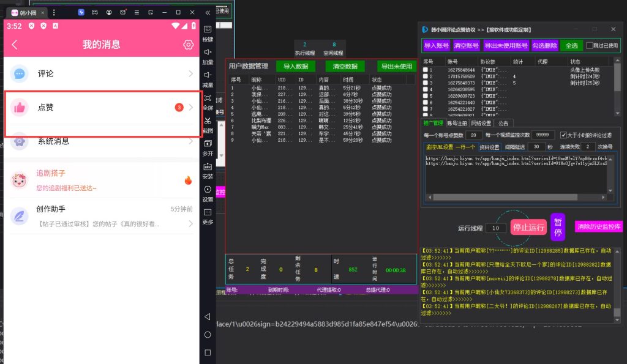The width and height of the screenshot is (627, 364).
Task: Close the 韩小圈 emulator tab
Action: (x=43, y=13)
